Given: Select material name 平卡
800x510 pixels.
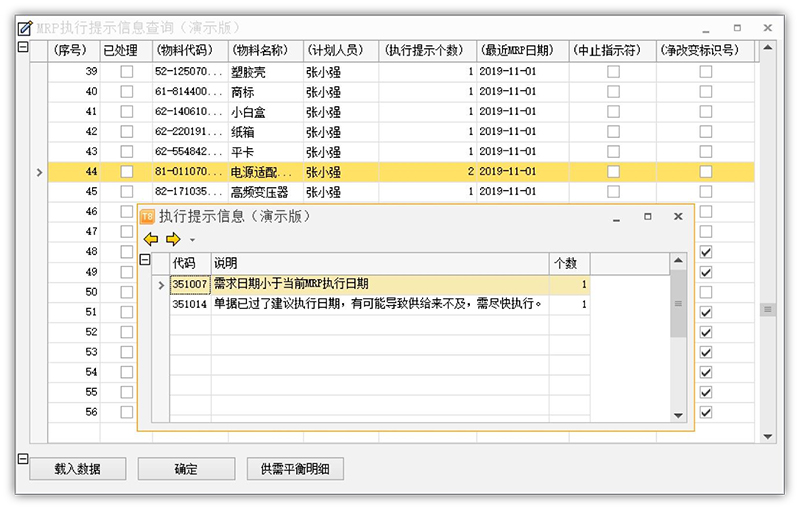Looking at the screenshot, I should (242, 152).
